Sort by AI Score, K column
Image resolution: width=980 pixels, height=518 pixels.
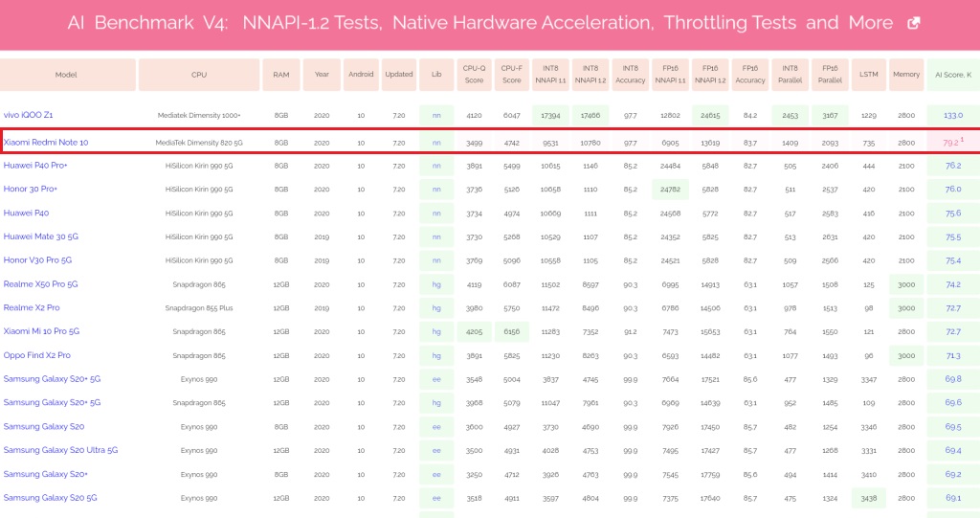[x=952, y=75]
